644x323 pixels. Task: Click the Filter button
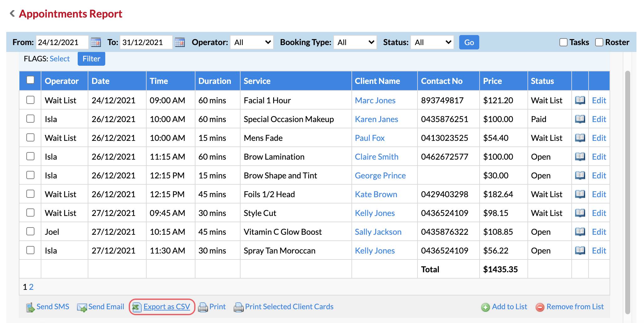click(91, 59)
